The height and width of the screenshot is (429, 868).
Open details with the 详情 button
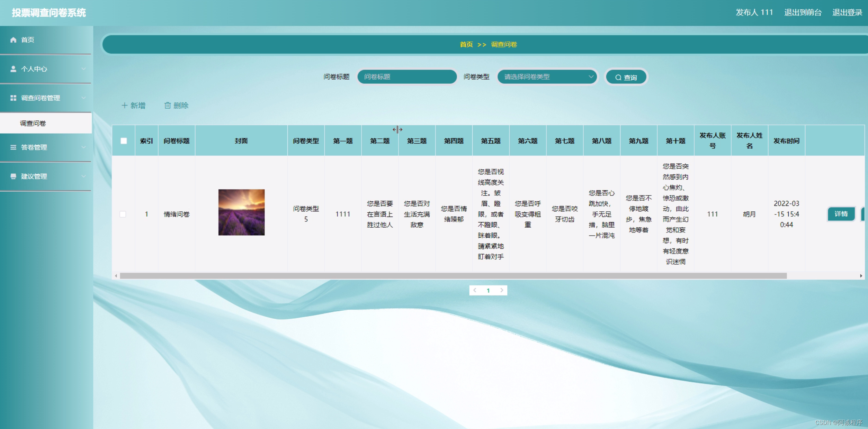[x=841, y=214]
